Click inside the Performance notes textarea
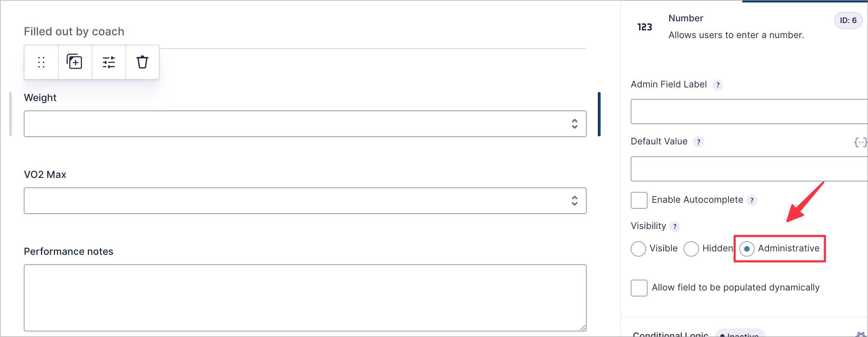The height and width of the screenshot is (337, 868). coord(304,297)
